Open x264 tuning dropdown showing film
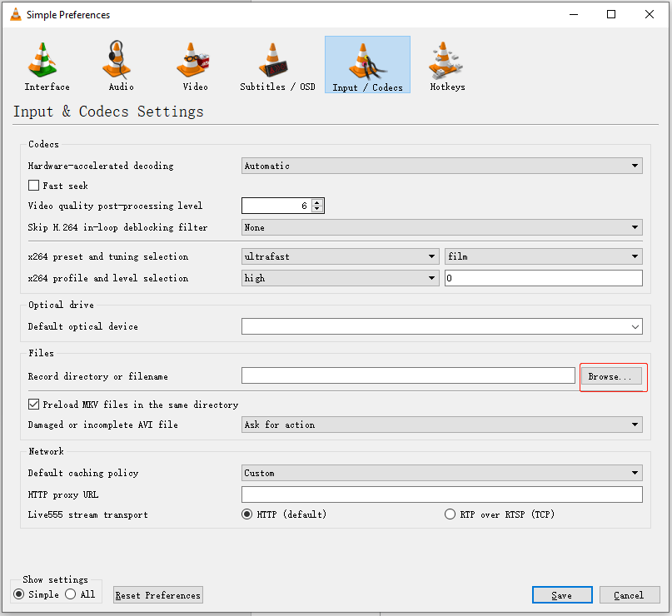The height and width of the screenshot is (616, 672). 544,256
